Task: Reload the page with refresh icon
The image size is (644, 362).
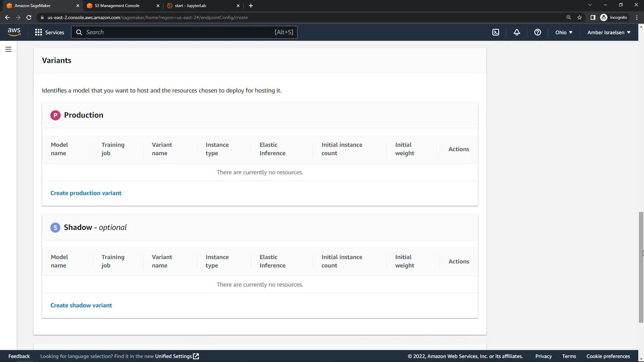Action: pos(29,17)
